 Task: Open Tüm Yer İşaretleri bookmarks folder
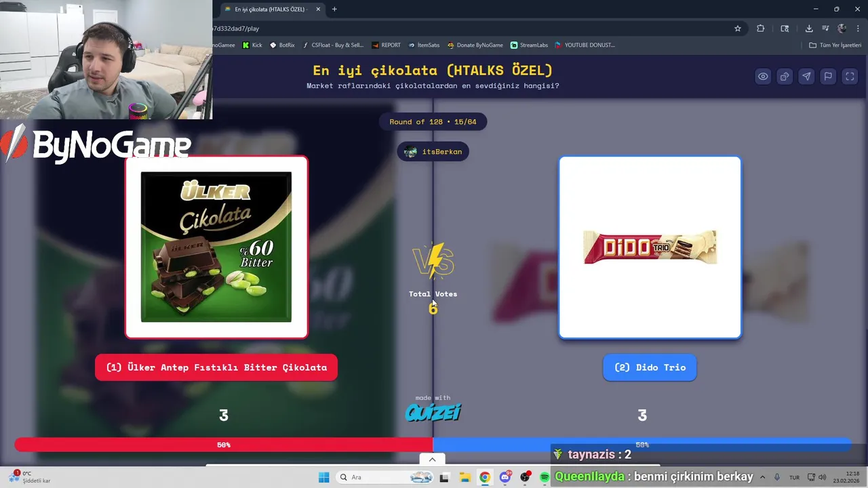point(835,45)
